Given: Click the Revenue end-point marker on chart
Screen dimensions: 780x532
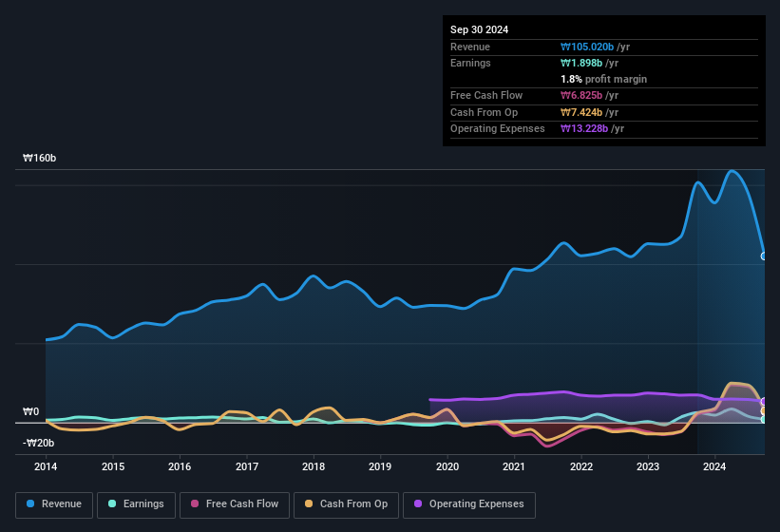Looking at the screenshot, I should [764, 256].
